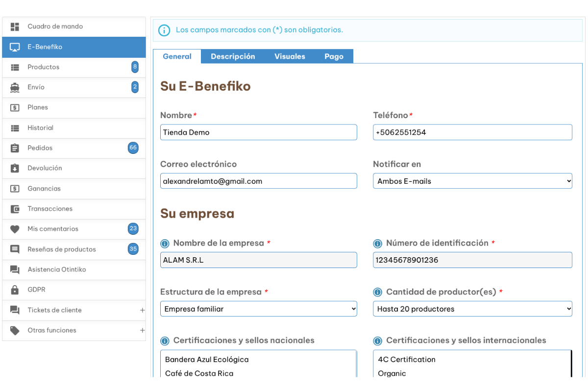Expand Otras funciones with the plus sign
Screen dimensions: 588x392
click(x=142, y=330)
